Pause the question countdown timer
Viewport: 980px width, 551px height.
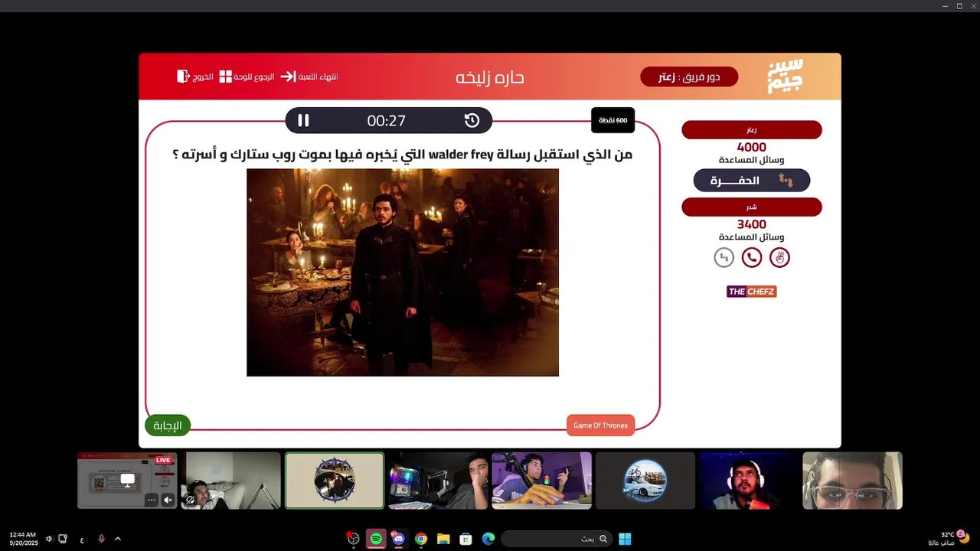coord(303,120)
